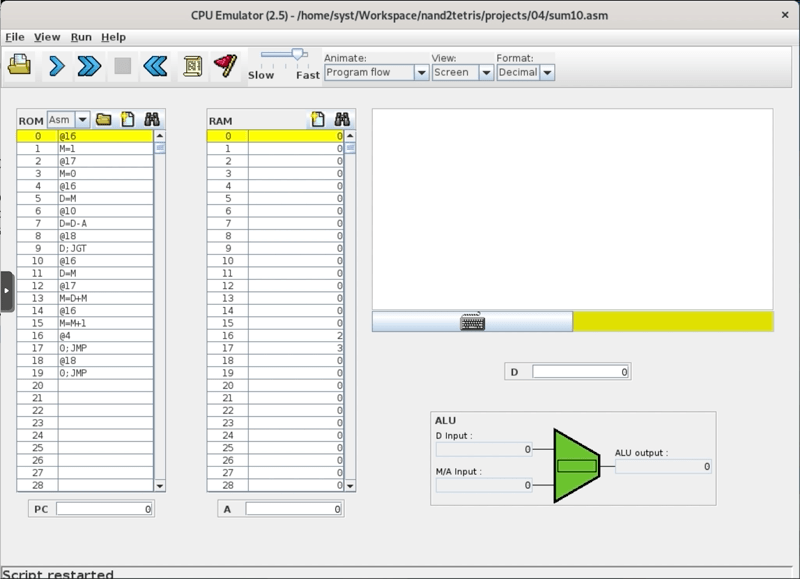The width and height of the screenshot is (800, 579).
Task: Click the Single Step arrow button
Action: click(56, 66)
